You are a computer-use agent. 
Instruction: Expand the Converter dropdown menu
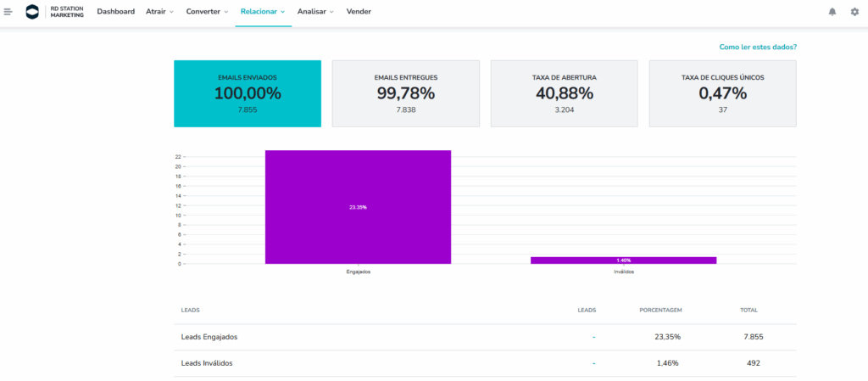[x=208, y=12]
